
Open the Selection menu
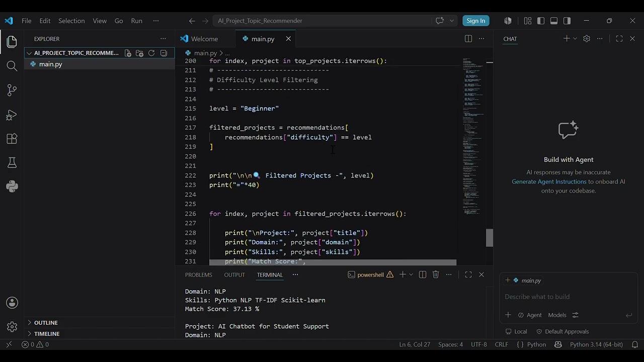71,21
